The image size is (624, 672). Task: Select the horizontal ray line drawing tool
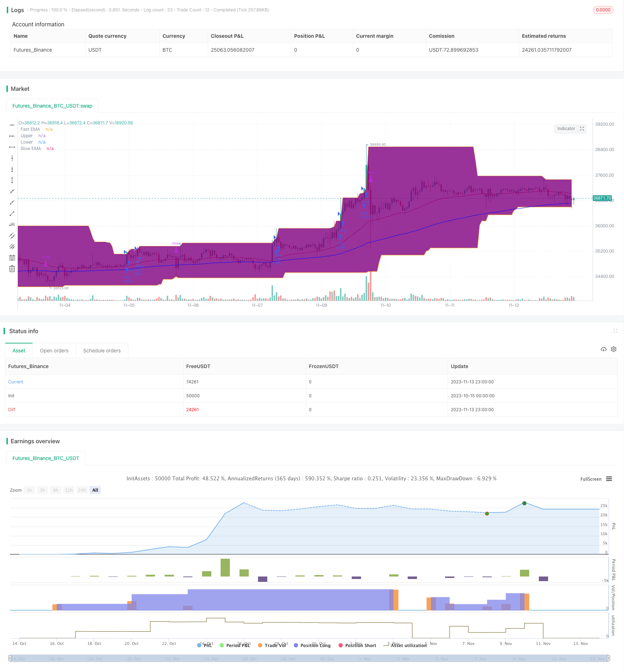point(12,136)
